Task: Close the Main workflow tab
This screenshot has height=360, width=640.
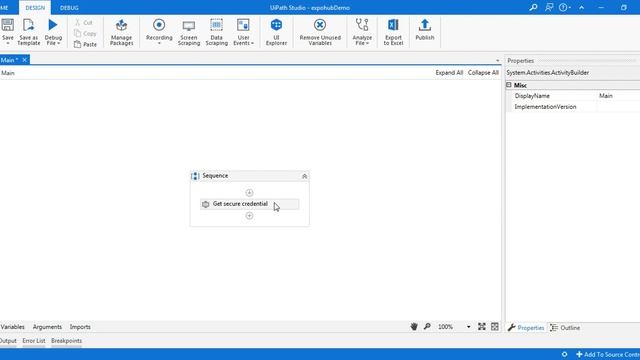Action: point(24,60)
